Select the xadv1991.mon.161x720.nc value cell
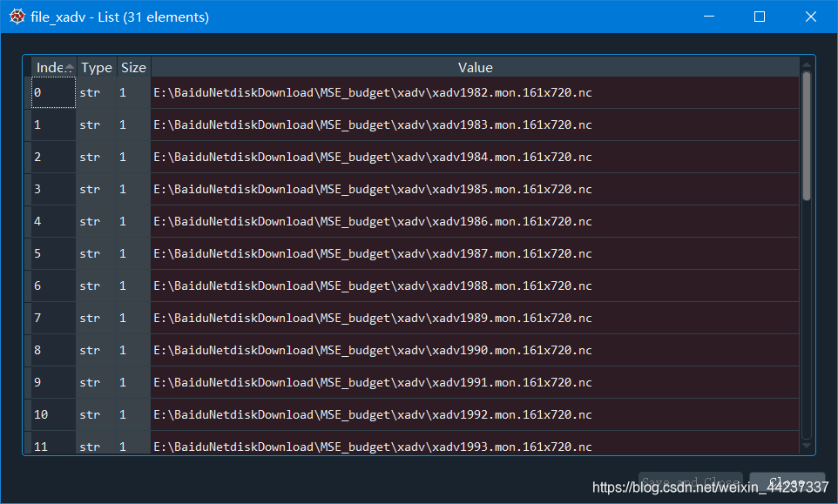838x504 pixels. click(475, 382)
